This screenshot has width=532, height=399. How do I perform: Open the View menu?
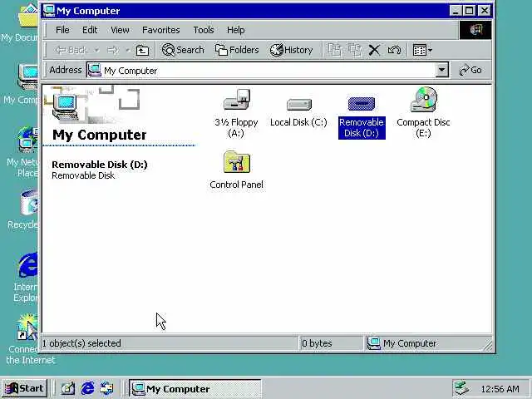click(120, 30)
